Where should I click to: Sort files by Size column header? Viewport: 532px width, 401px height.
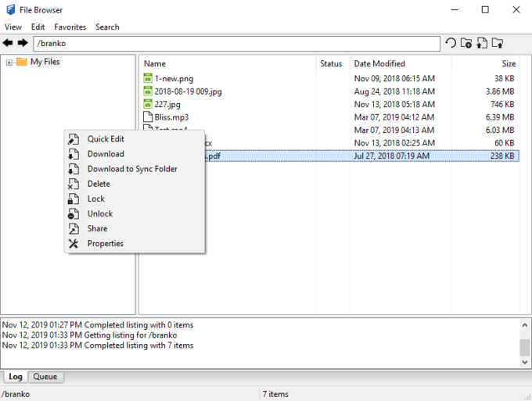509,63
